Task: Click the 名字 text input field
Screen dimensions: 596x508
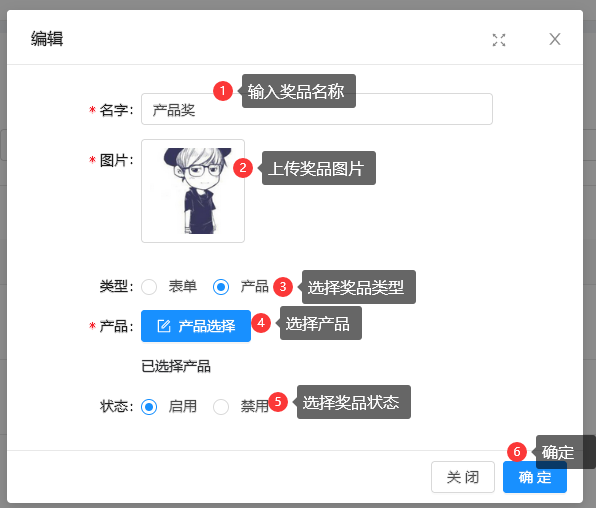Action: point(317,109)
